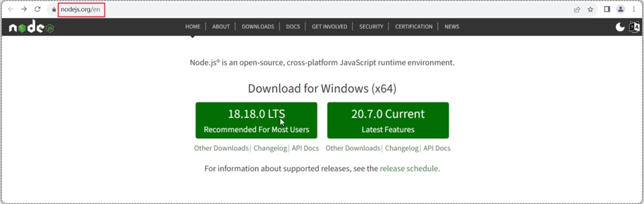644x204 pixels.
Task: Open Other Downloads under Current
Action: [353, 148]
